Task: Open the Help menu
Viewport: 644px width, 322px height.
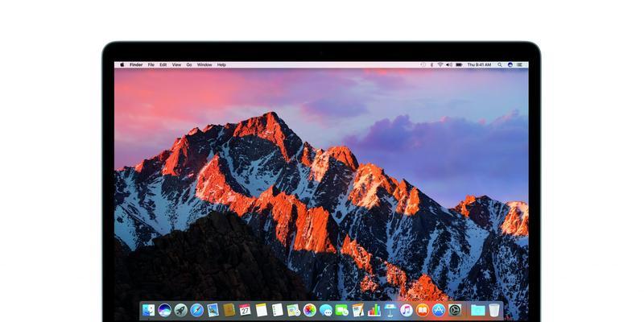Action: pyautogui.click(x=222, y=64)
